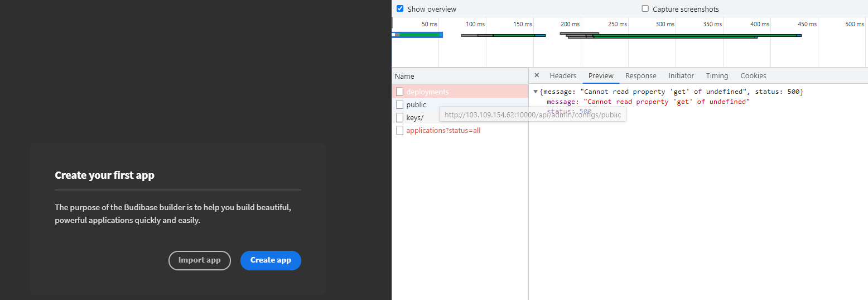This screenshot has width=868, height=300.
Task: Collapse the JSON response object triangle
Action: [536, 92]
